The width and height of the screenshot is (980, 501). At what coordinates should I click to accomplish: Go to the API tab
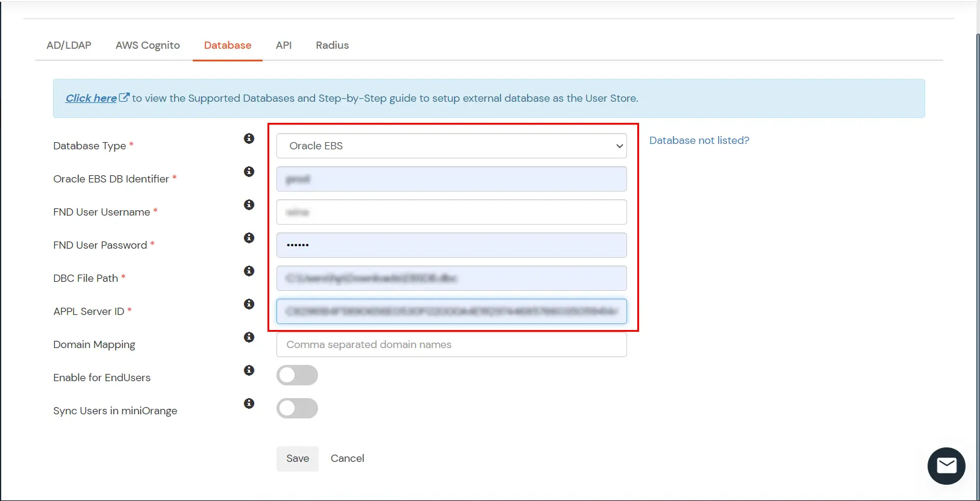(284, 45)
